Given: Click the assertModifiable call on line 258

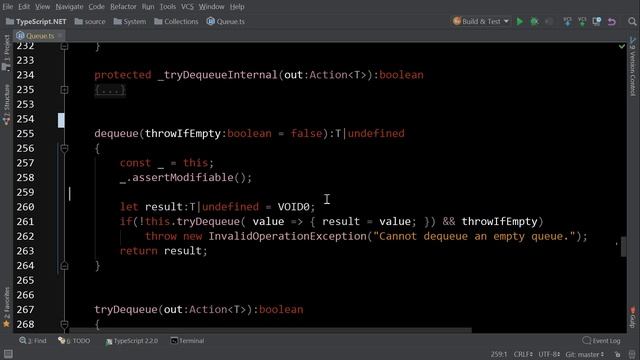Looking at the screenshot, I should click(182, 178).
